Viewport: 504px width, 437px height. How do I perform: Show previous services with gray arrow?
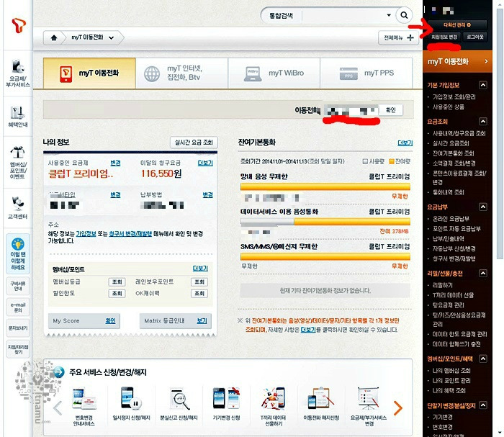pos(58,408)
